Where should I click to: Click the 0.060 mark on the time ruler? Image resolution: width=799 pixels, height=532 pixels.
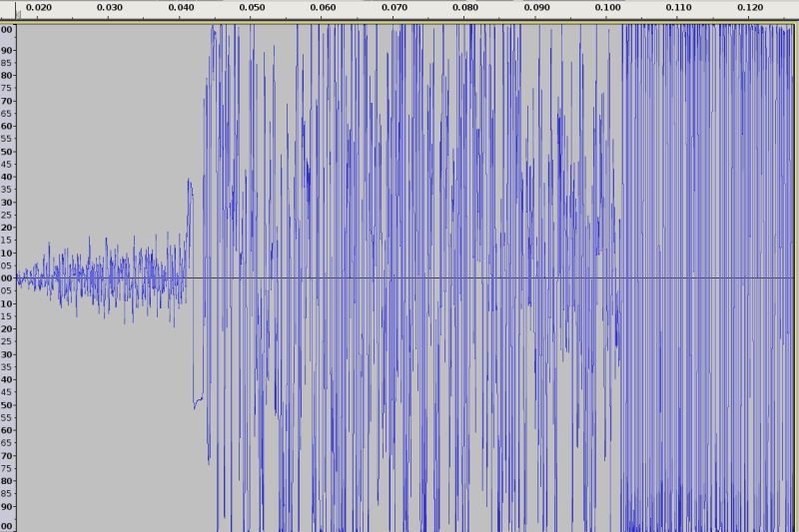tap(324, 7)
